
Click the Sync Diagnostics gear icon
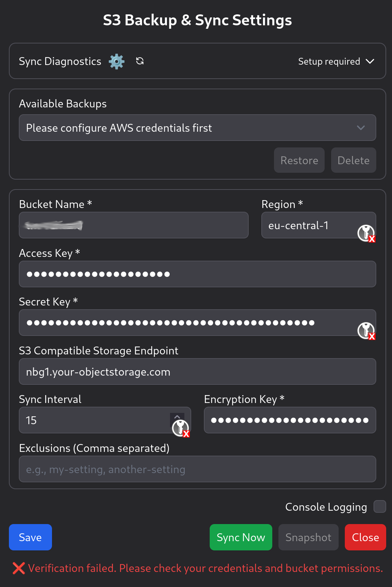pos(117,62)
